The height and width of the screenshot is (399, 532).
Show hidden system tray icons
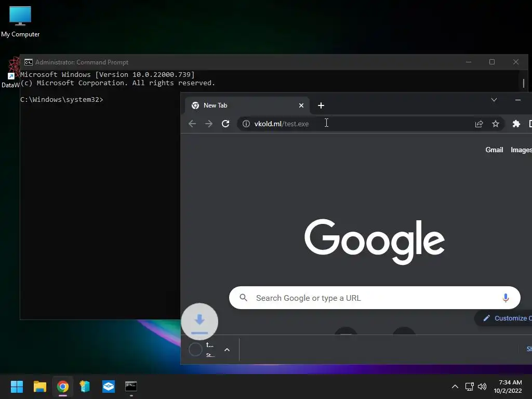pos(455,387)
